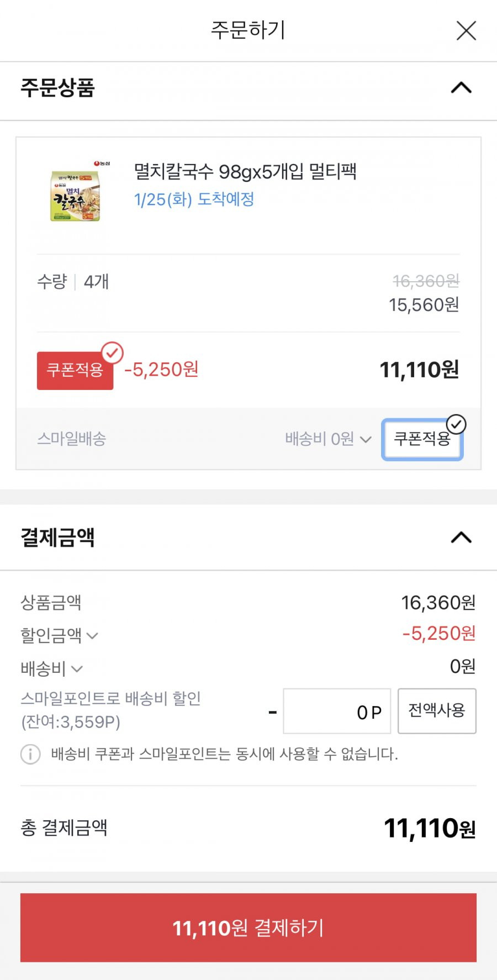Viewport: 497px width, 980px height.
Task: Collapse the 주문상품 section
Action: (461, 88)
